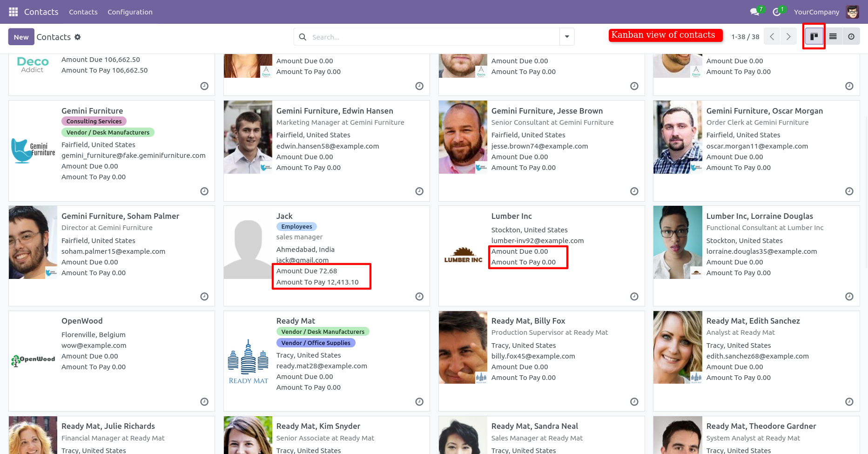
Task: Open Ready Mat, Theodore Gardner contact
Action: tap(761, 426)
